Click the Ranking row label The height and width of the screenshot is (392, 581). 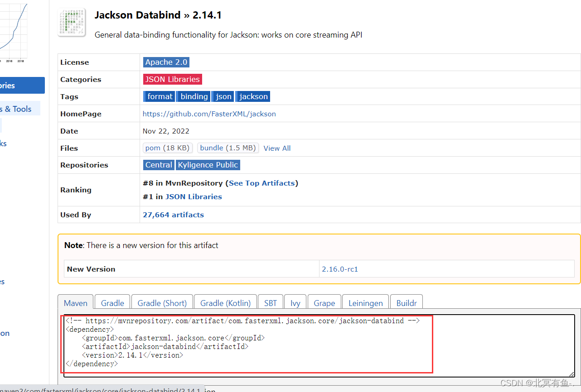pyautogui.click(x=76, y=190)
